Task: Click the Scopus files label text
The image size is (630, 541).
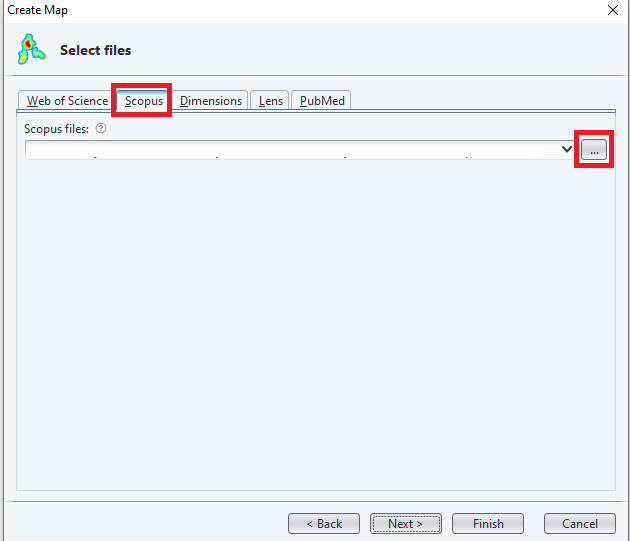Action: 57,129
